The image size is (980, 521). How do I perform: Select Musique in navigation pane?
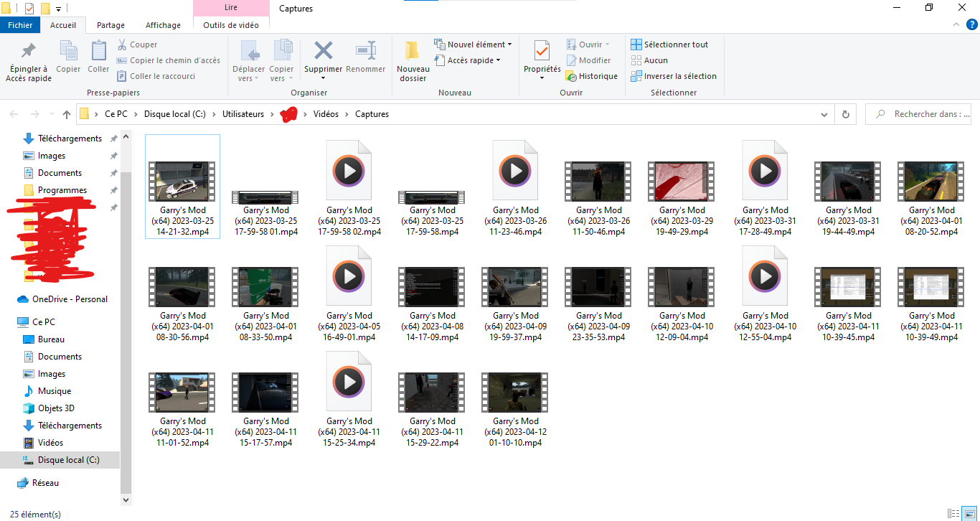tap(55, 391)
